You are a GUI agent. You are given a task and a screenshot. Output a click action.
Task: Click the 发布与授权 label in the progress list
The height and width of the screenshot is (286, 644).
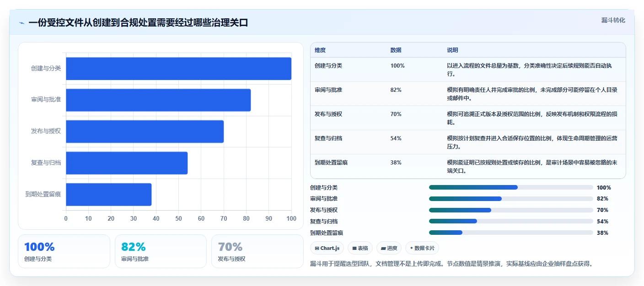[324, 210]
